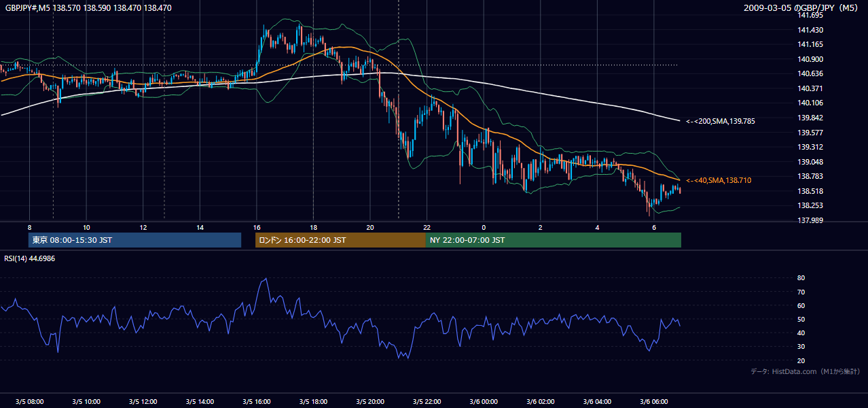The width and height of the screenshot is (868, 408).
Task: Click the 3/5 16:00 date label
Action: 257,402
